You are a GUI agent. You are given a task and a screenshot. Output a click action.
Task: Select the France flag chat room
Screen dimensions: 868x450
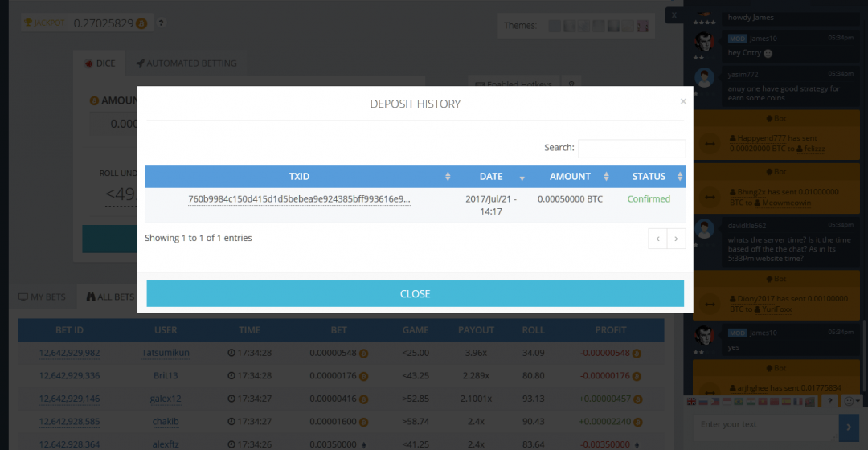click(x=798, y=401)
